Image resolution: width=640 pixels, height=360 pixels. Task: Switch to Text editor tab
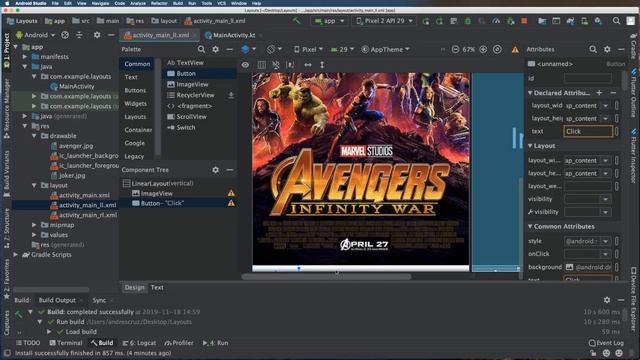[157, 287]
